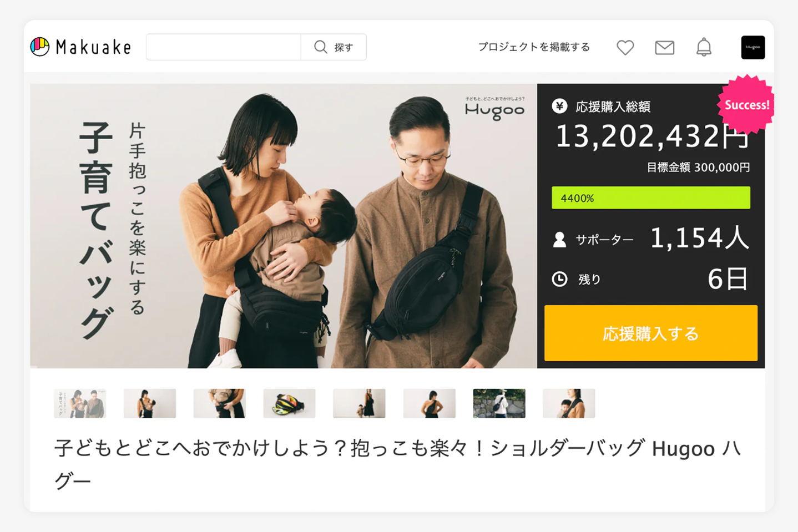Click the supporter person icon
Screen dimensions: 798x532
pyautogui.click(x=559, y=240)
